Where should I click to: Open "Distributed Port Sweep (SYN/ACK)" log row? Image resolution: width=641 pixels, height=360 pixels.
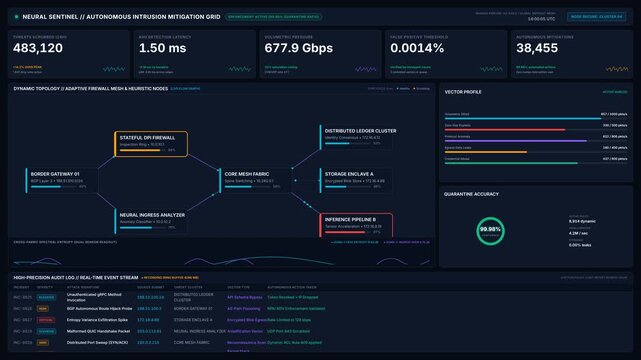pos(320,343)
